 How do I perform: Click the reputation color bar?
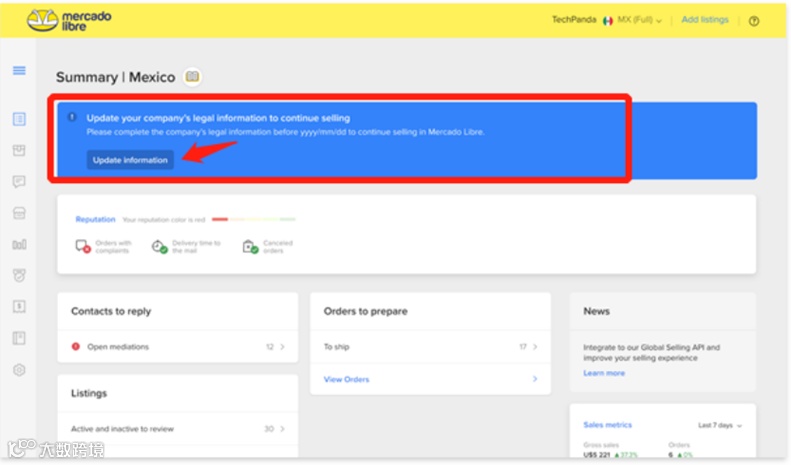(x=254, y=219)
